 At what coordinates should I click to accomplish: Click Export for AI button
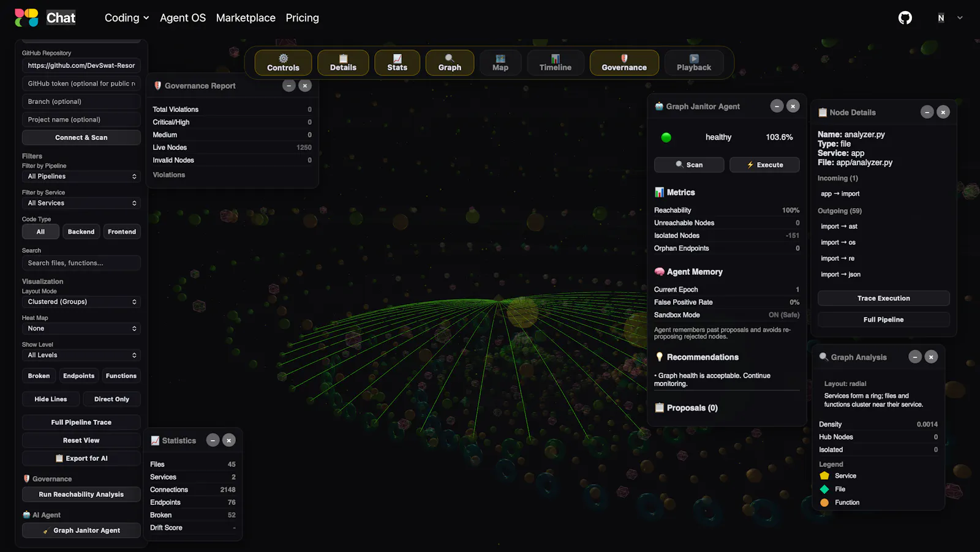(x=81, y=458)
